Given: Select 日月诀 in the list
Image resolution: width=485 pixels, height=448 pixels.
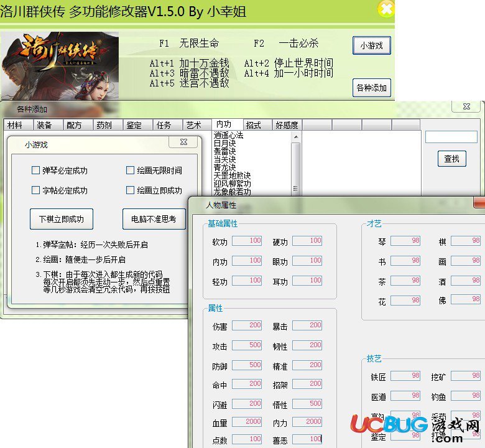Looking at the screenshot, I should pyautogui.click(x=224, y=143).
